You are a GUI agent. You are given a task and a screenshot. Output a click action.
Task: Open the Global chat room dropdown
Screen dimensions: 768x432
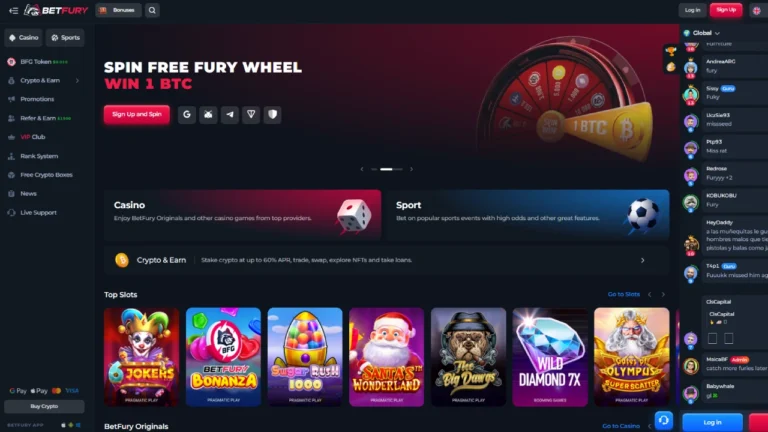(x=702, y=33)
